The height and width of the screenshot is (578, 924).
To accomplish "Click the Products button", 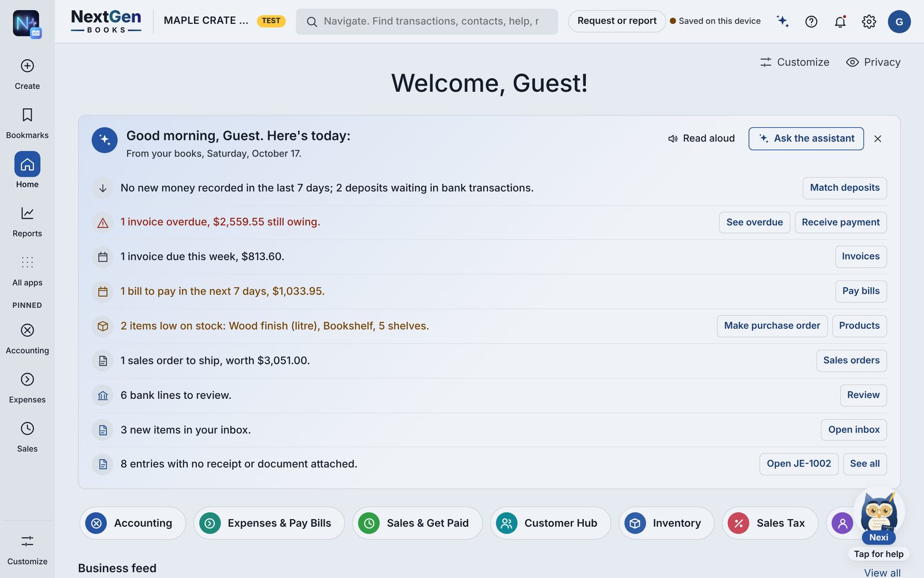I will (859, 326).
